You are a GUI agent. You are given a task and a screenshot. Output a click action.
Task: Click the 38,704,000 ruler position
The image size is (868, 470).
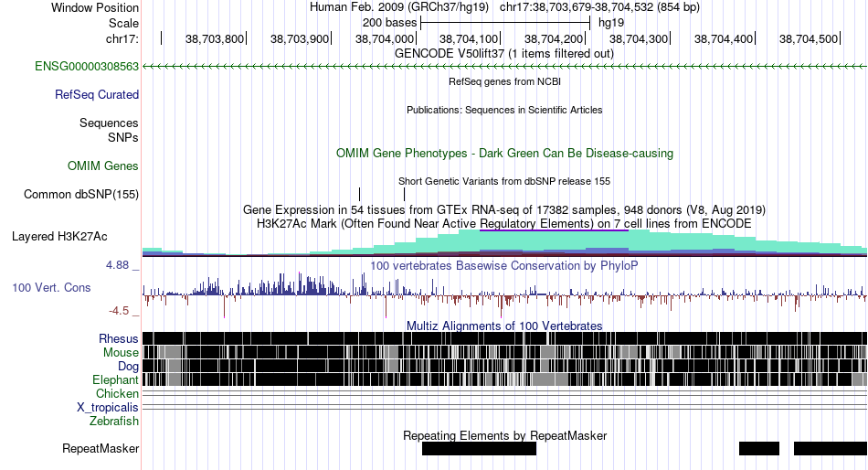[x=385, y=39]
